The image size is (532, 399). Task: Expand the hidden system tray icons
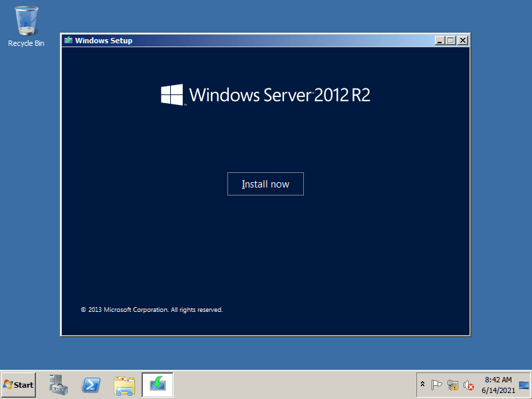[423, 384]
